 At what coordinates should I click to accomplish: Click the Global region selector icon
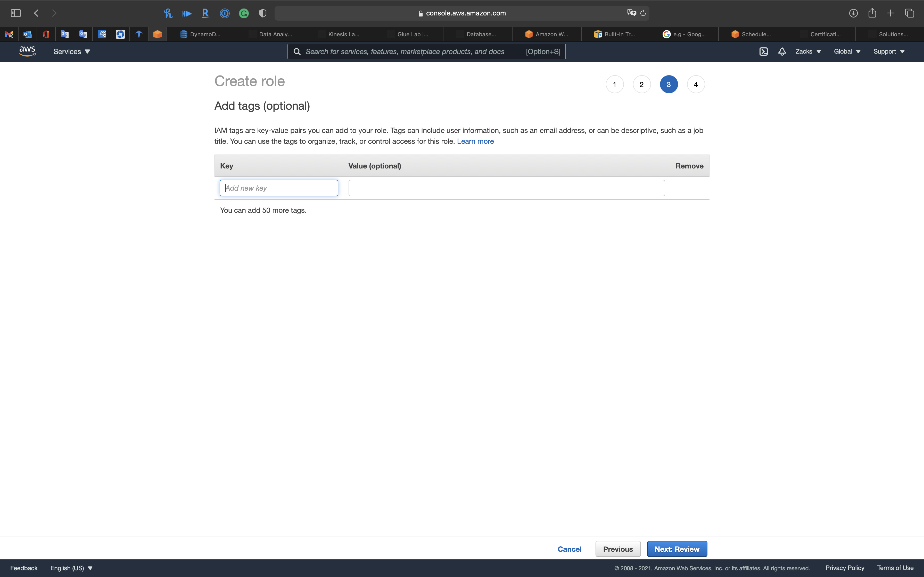[846, 51]
